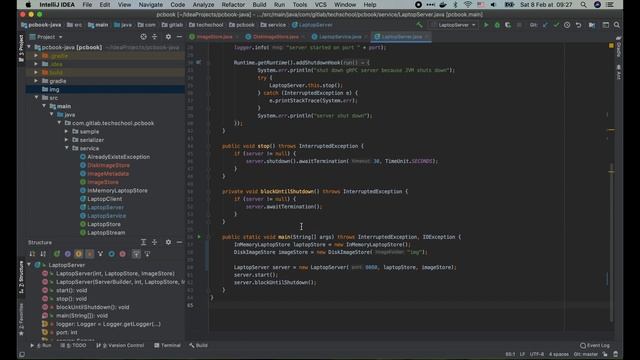Toggle autoscroll to source in Structure toolbar
Image resolution: width=640 pixels, height=360 pixels.
click(136, 254)
